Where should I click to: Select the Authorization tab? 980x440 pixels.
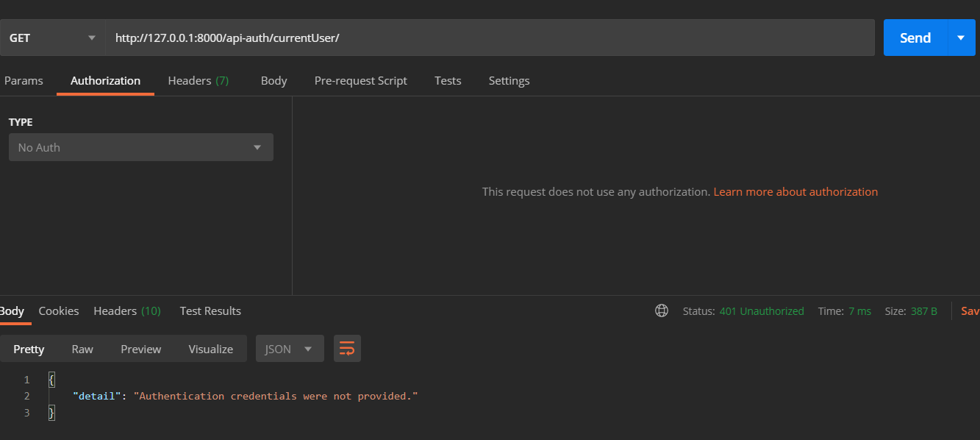point(105,81)
